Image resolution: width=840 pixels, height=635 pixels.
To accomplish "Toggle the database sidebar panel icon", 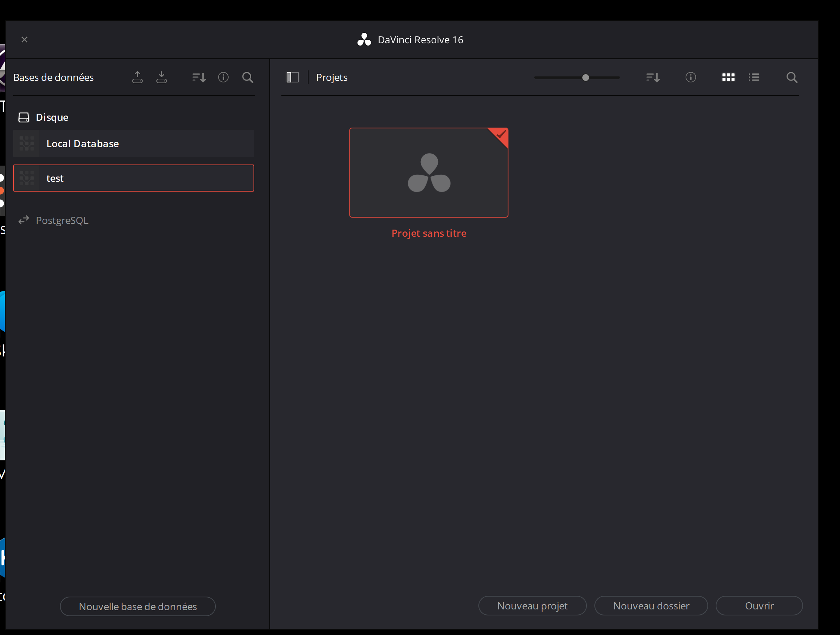I will pos(292,78).
